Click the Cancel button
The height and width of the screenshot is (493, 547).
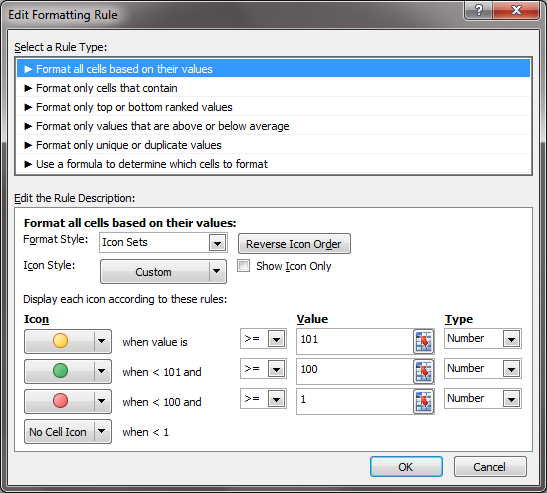tap(490, 466)
